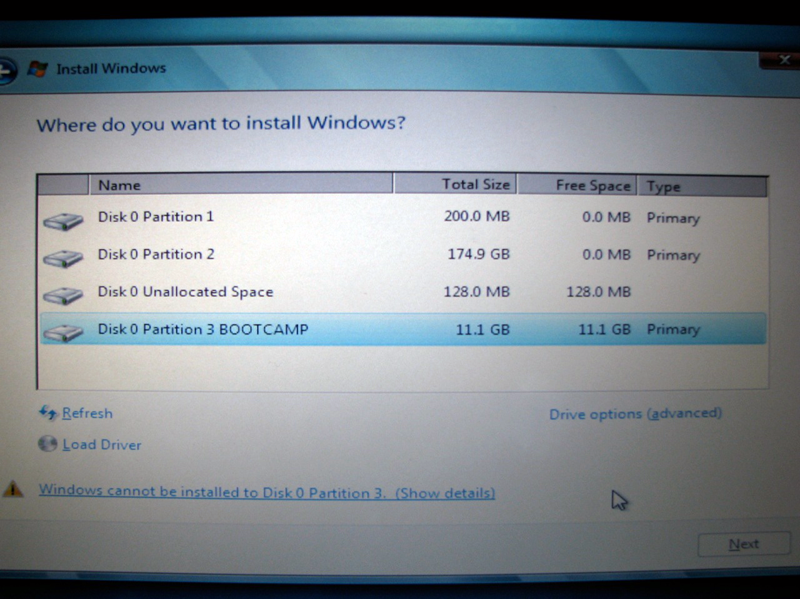Click Primary type of Partition 1
The height and width of the screenshot is (599, 800).
pos(673,218)
